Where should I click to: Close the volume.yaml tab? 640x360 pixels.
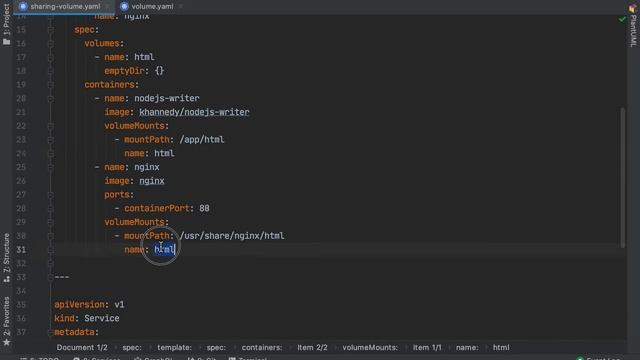[x=180, y=7]
